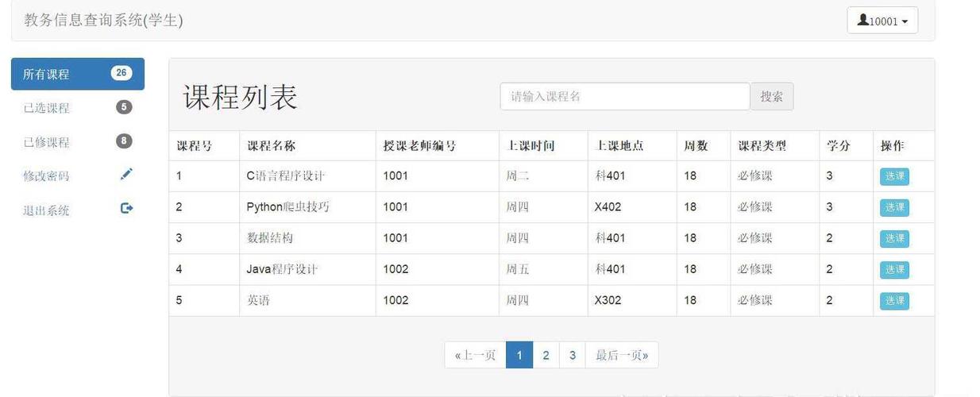Open the 10001 user dropdown menu
This screenshot has height=397, width=980.
pyautogui.click(x=882, y=21)
